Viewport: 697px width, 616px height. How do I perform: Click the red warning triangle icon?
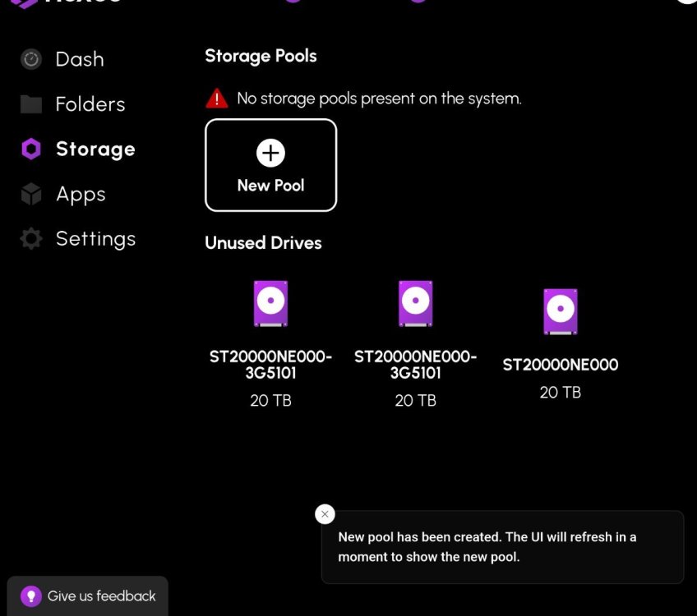216,99
